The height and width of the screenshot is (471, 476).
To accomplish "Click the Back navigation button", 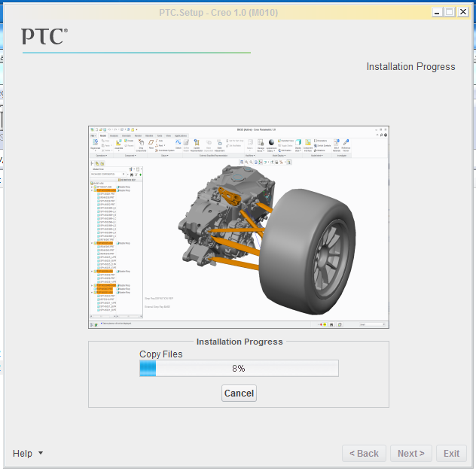I will [364, 453].
